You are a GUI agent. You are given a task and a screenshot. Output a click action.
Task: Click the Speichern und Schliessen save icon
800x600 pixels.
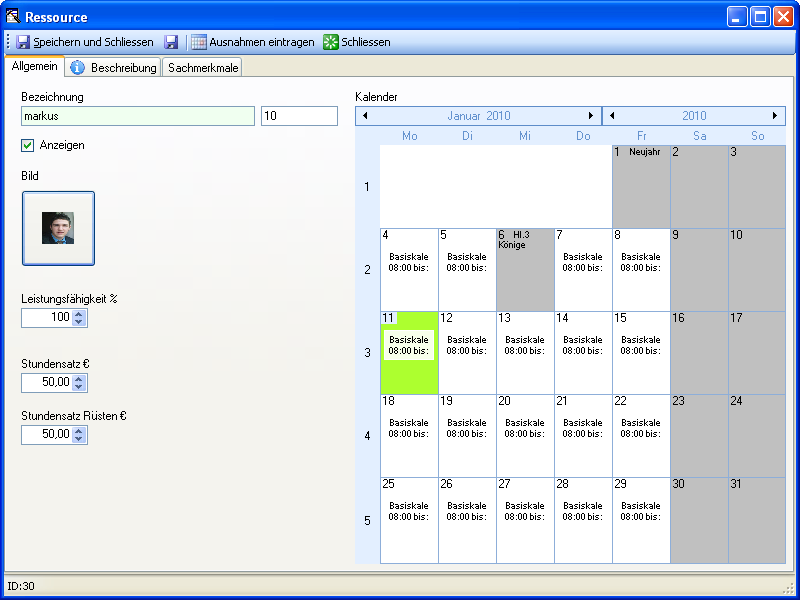pos(23,42)
